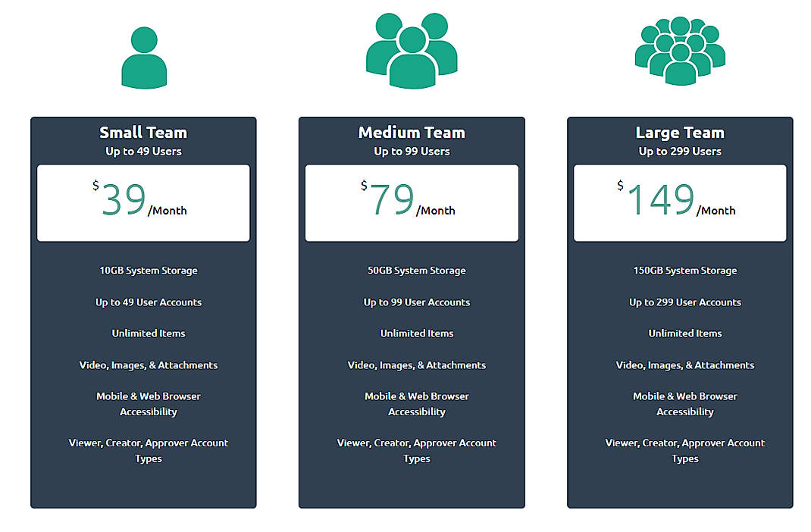Click 'Up to 99 User Accounts' line
The height and width of the screenshot is (532, 811).
tap(417, 302)
